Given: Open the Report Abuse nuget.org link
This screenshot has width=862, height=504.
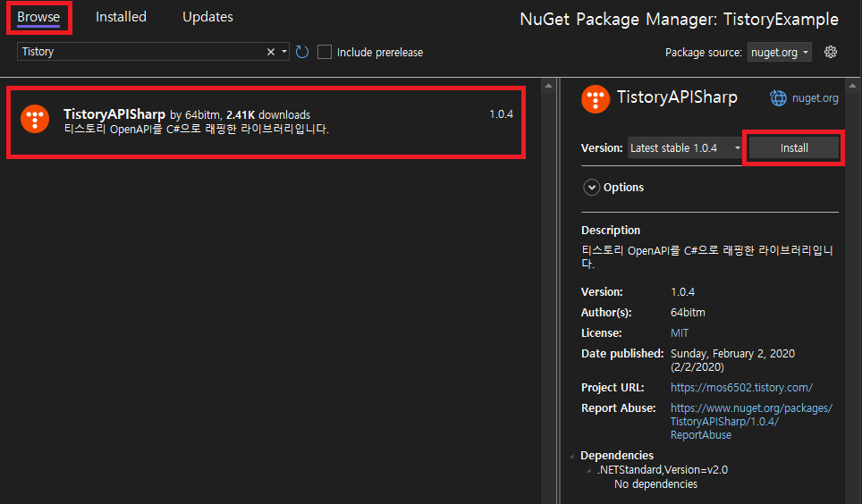Looking at the screenshot, I should point(751,422).
